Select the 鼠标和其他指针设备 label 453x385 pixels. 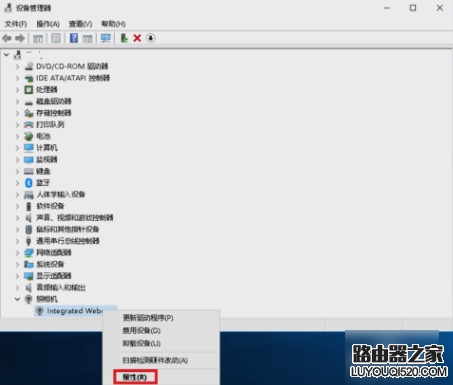[68, 229]
